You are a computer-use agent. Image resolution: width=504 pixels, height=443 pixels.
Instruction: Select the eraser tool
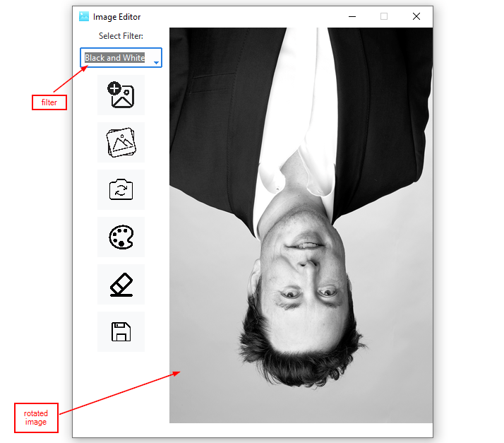(121, 285)
